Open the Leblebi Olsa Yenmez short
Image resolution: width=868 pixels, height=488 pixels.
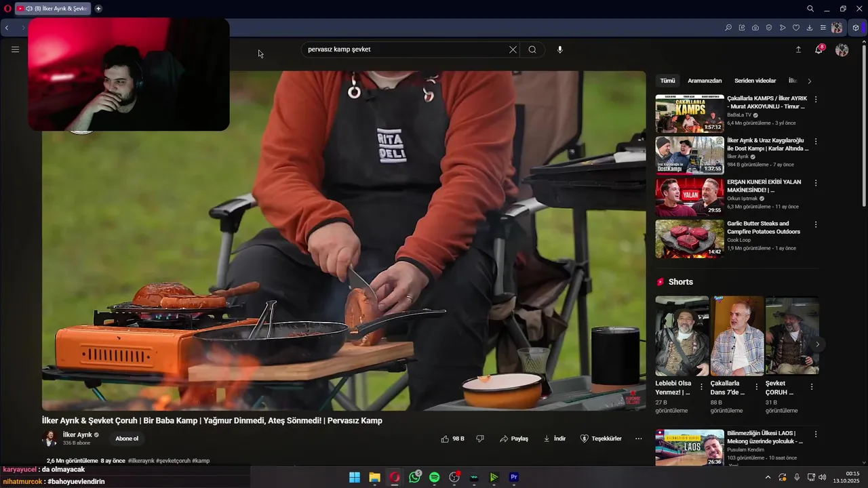point(682,336)
